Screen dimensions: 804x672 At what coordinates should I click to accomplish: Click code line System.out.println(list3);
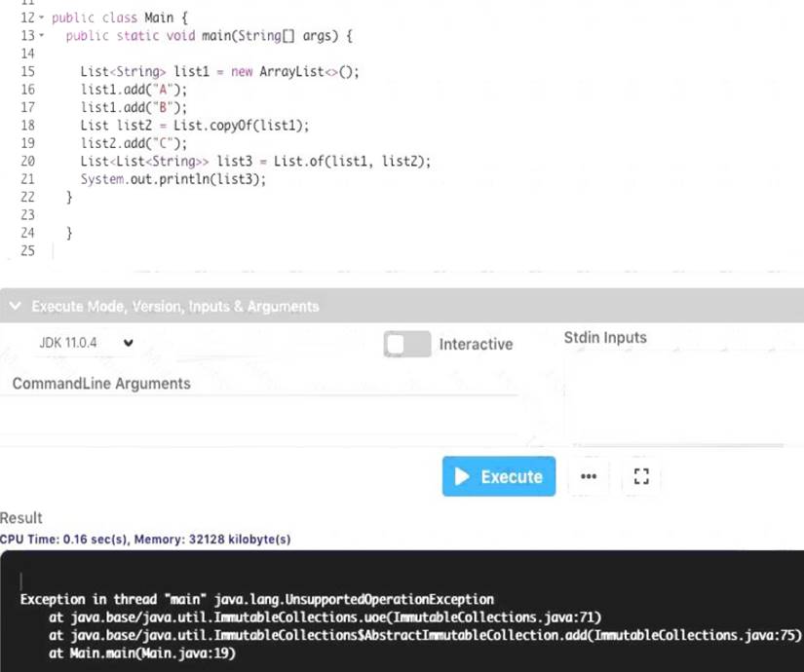tap(173, 179)
